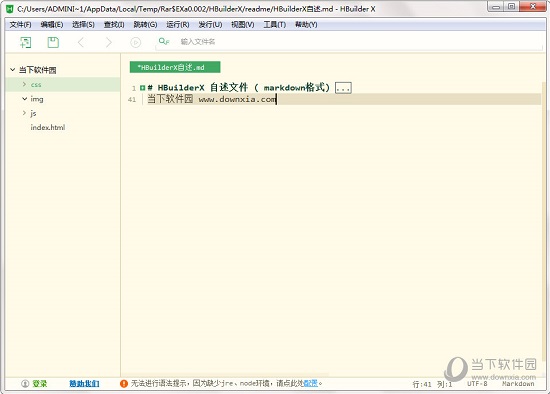Click the 赞助我们 sponsor link

[x=84, y=383]
